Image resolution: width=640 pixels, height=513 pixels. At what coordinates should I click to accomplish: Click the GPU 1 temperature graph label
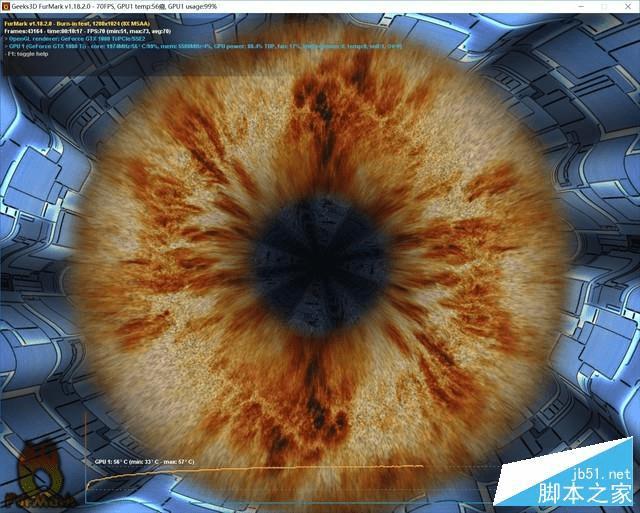(144, 462)
